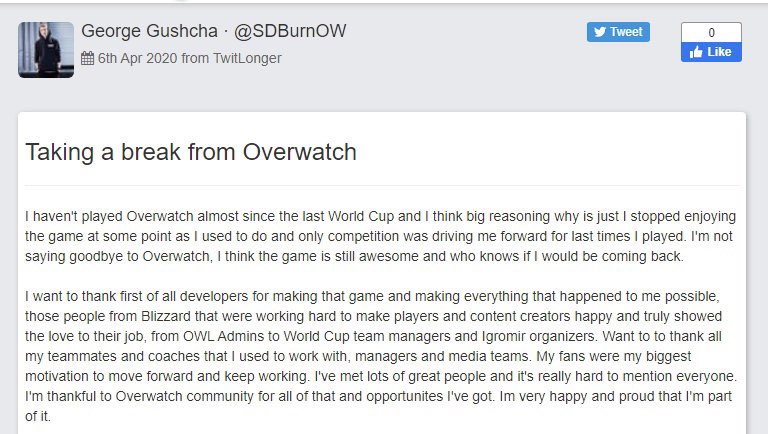Open George Gushcha's profile avatar image
This screenshot has height=434, width=768.
tap(46, 49)
